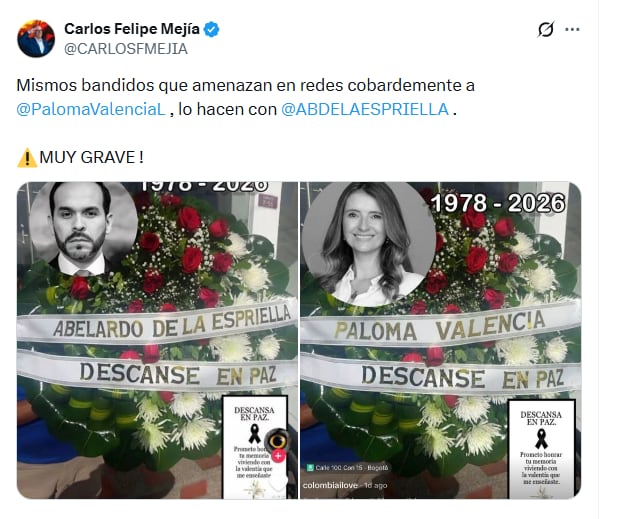Open Carlos Felipe Mejía's profile avatar

[36, 39]
